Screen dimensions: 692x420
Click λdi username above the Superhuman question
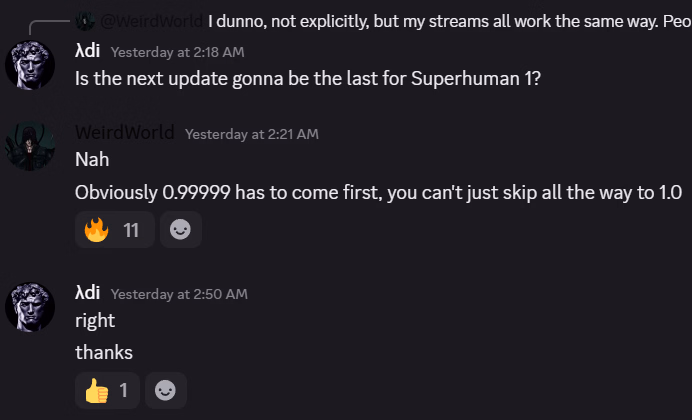pos(88,51)
